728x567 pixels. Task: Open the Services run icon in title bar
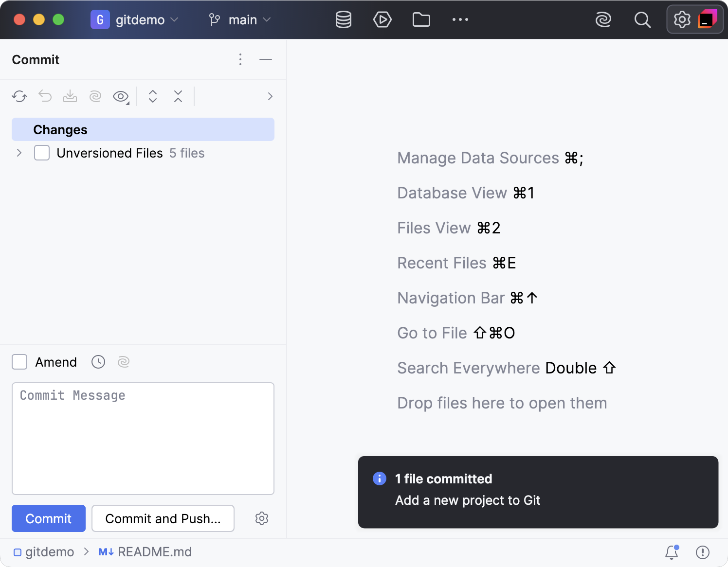(382, 20)
